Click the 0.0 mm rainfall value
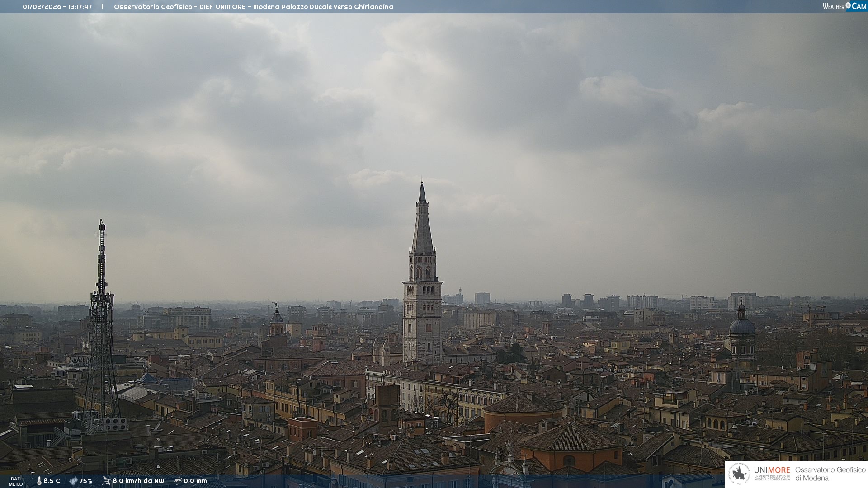868x488 pixels. tap(195, 481)
